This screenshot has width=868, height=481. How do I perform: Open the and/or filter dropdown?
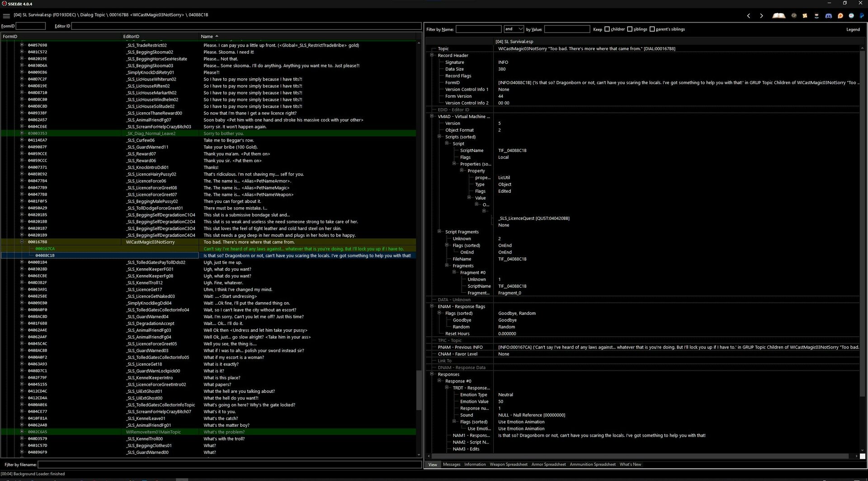coord(514,29)
